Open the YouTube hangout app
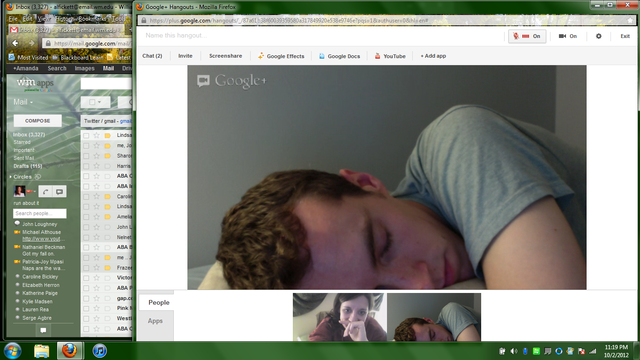This screenshot has height=360, width=640. tap(390, 56)
